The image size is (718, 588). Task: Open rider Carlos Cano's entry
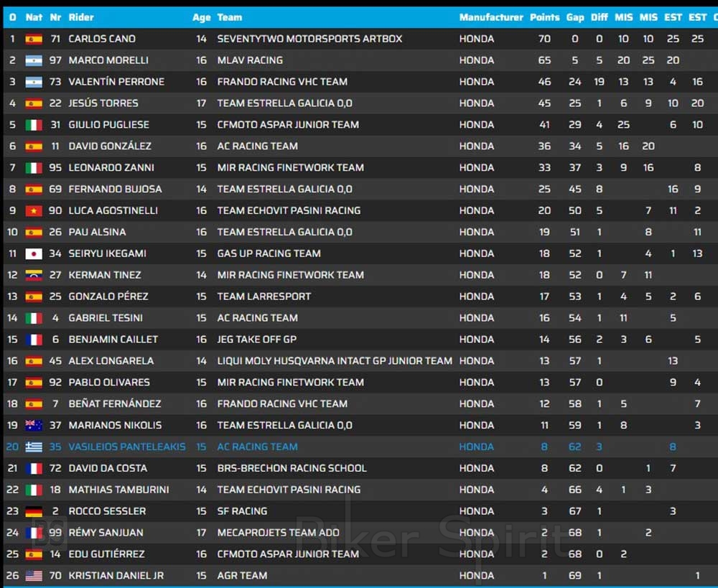point(102,39)
